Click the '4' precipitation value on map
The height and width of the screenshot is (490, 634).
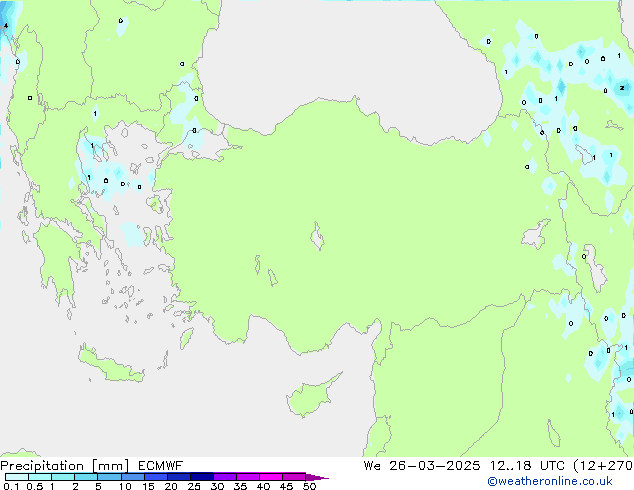[x=6, y=26]
